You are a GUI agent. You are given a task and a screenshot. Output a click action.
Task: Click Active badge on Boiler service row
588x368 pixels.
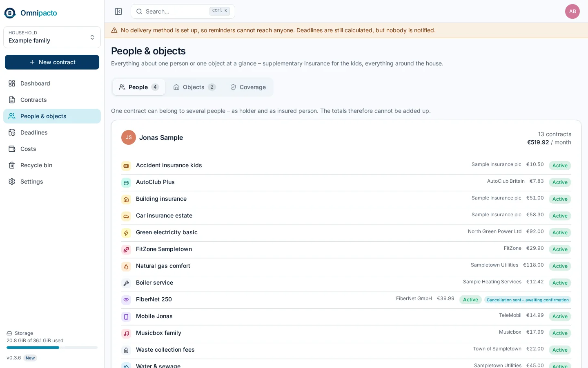point(560,283)
